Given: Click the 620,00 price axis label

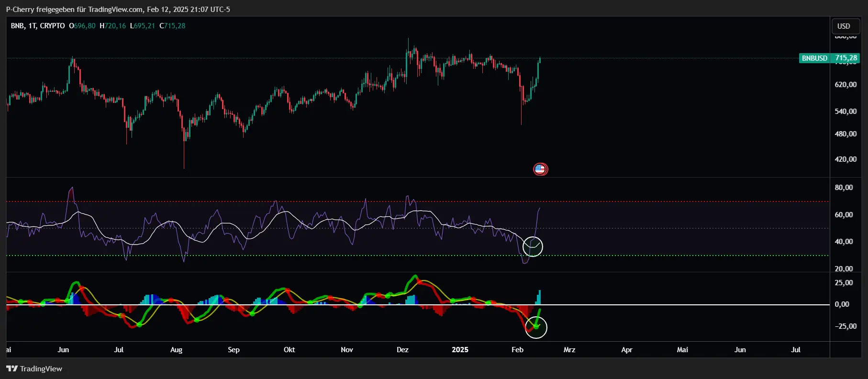Looking at the screenshot, I should tap(846, 85).
